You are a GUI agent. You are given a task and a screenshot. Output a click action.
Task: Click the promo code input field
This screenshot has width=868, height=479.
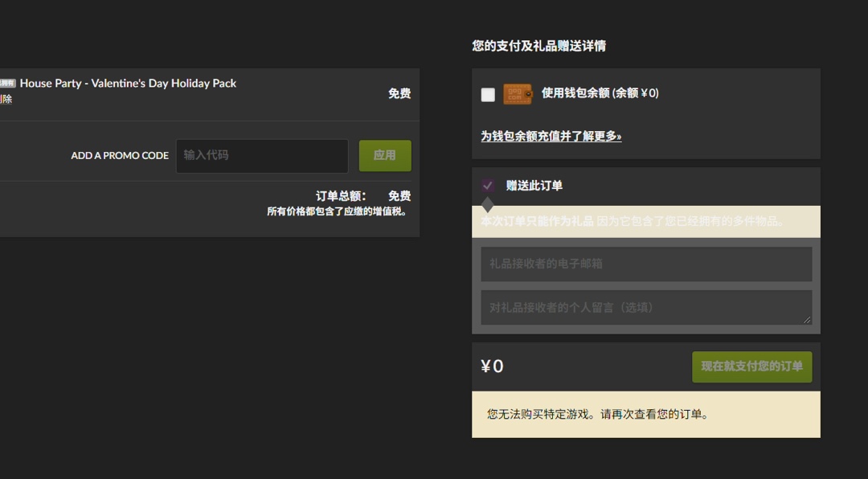(x=262, y=156)
